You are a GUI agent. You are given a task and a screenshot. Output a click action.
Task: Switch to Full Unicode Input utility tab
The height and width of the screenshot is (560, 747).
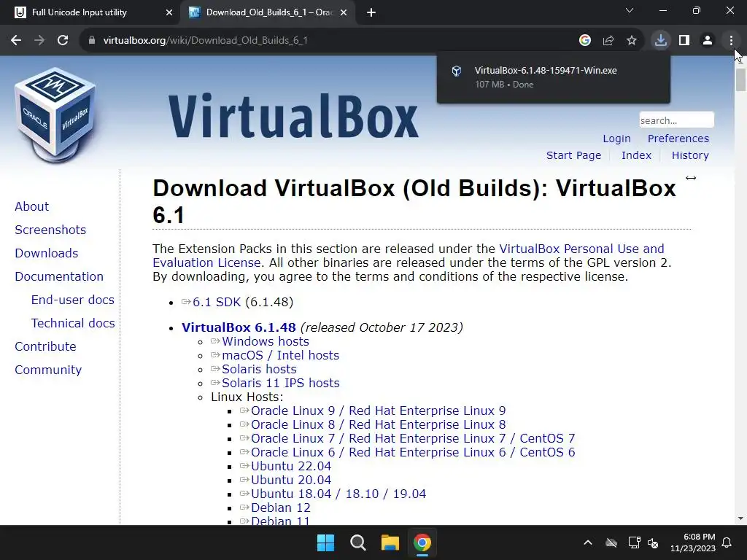click(90, 13)
